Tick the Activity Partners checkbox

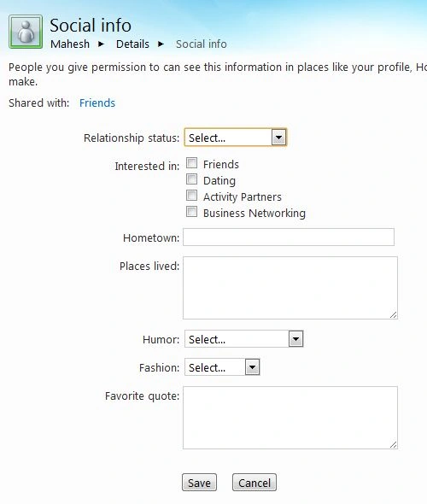point(192,195)
